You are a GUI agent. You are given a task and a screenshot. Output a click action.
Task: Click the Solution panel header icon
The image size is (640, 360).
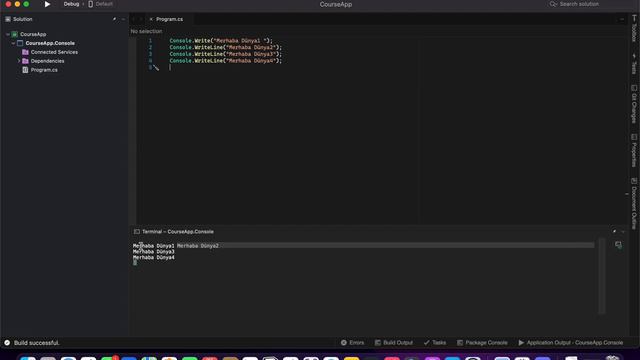click(8, 19)
